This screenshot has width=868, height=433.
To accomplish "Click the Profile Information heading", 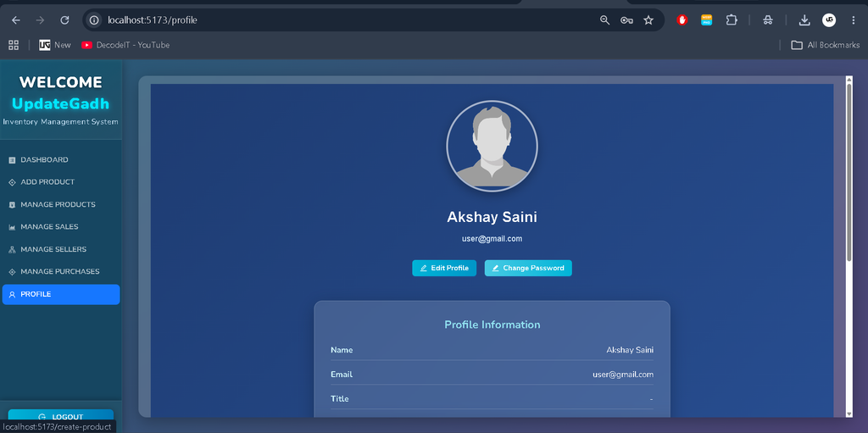I will 492,325.
